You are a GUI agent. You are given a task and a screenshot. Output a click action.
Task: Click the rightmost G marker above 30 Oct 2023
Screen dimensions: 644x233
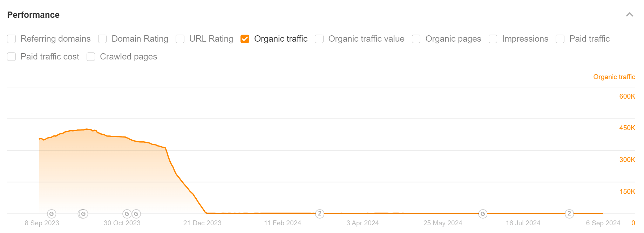point(136,214)
